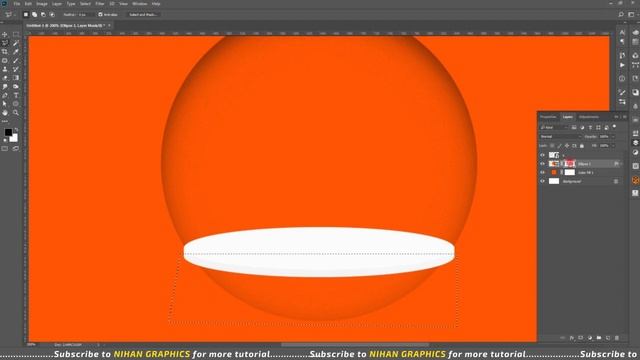Toggle visibility of the top group layer

542,155
